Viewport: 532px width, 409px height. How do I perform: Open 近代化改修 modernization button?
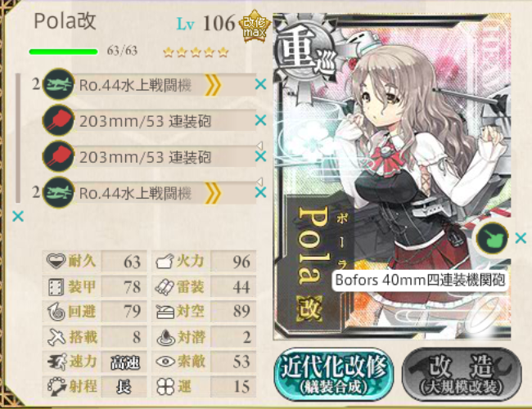pos(334,374)
